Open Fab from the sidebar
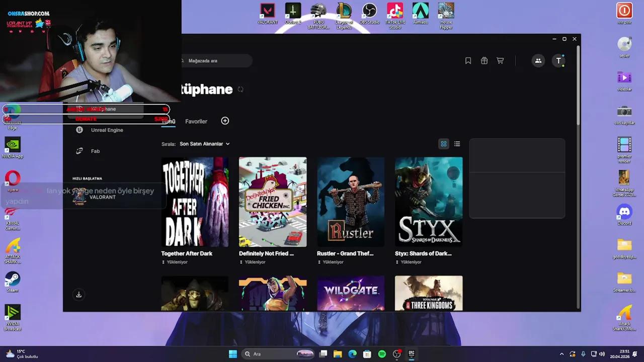644x362 pixels. 95,151
